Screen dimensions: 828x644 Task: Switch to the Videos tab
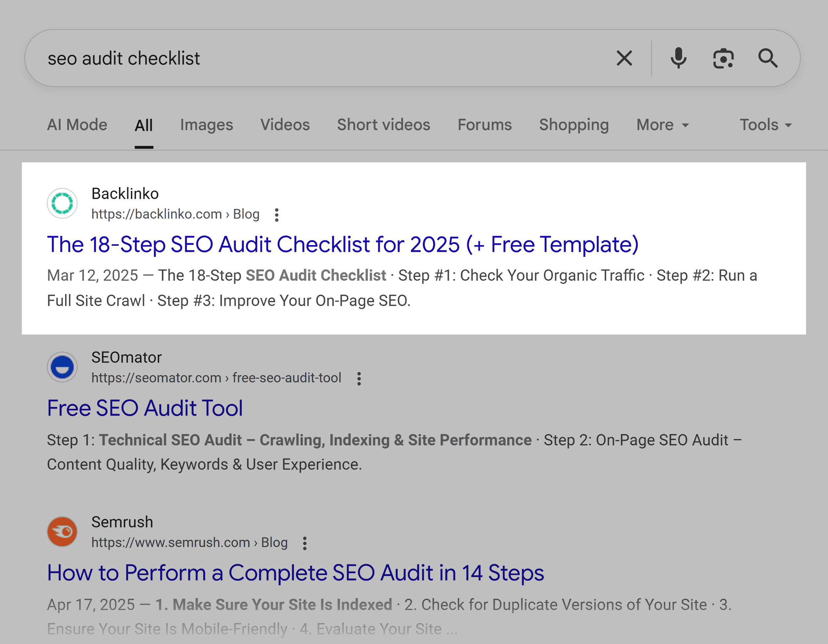285,125
